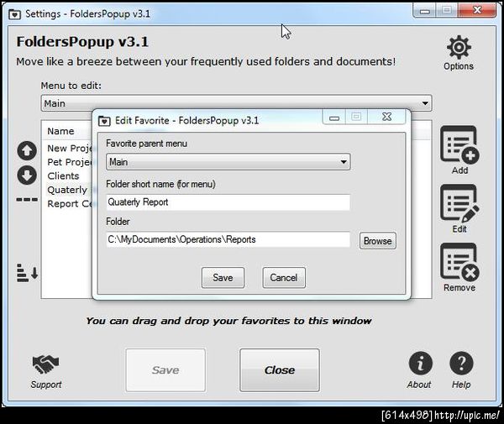This screenshot has width=504, height=424.
Task: Click the Edit favorite icon
Action: pyautogui.click(x=459, y=204)
